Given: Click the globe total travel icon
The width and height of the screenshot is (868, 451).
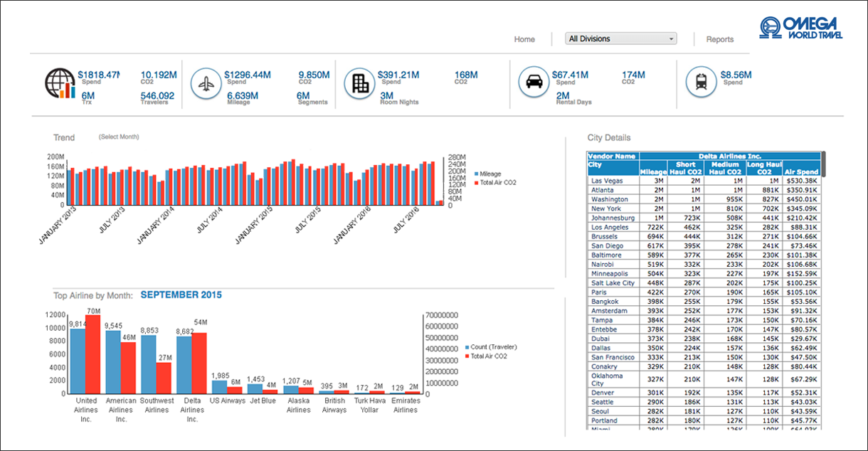Looking at the screenshot, I should point(60,84).
